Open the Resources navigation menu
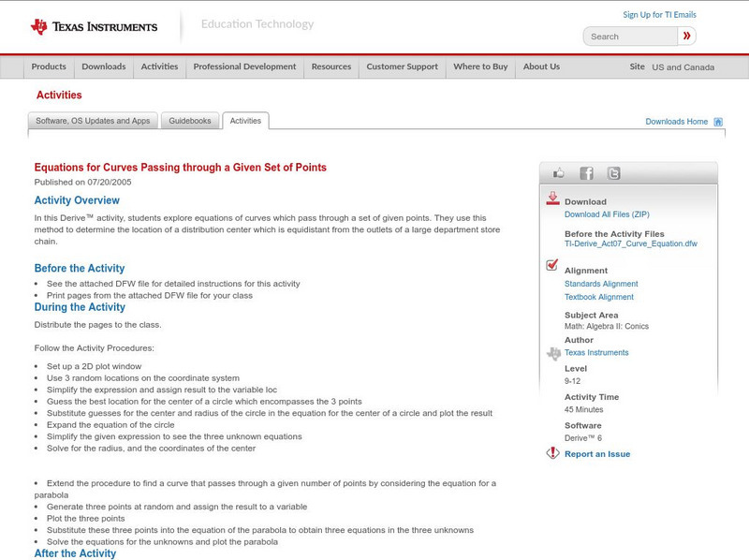The height and width of the screenshot is (560, 749). click(331, 67)
